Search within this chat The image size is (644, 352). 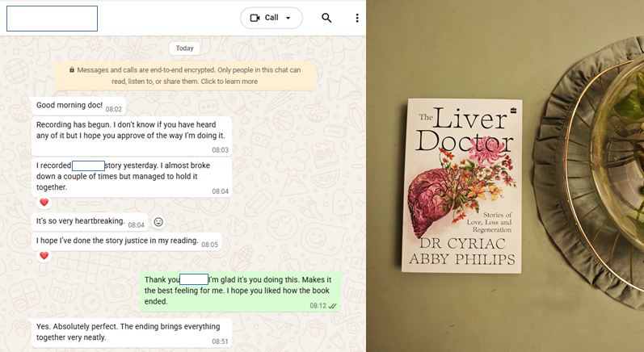click(x=326, y=18)
